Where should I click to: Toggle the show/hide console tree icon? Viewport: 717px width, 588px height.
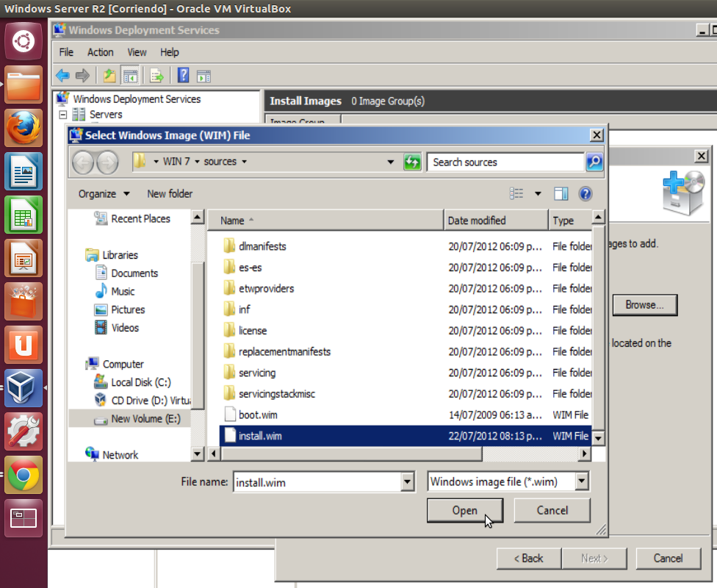(130, 76)
